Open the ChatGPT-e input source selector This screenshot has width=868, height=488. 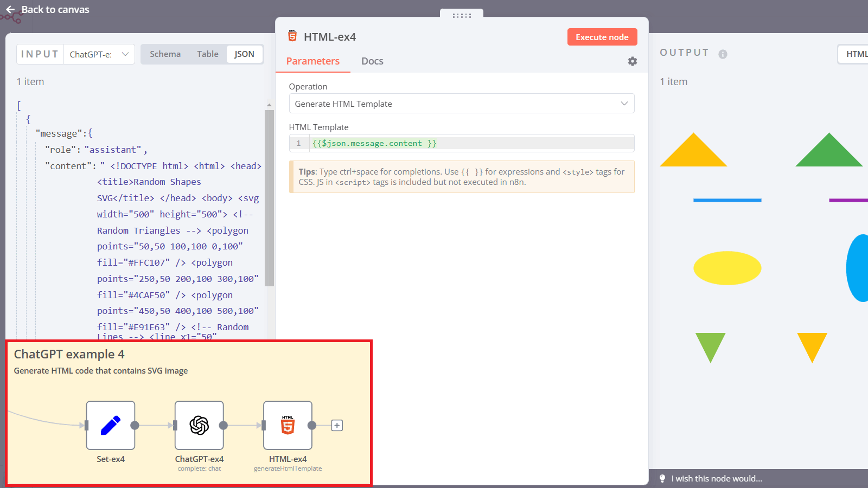[x=99, y=54]
